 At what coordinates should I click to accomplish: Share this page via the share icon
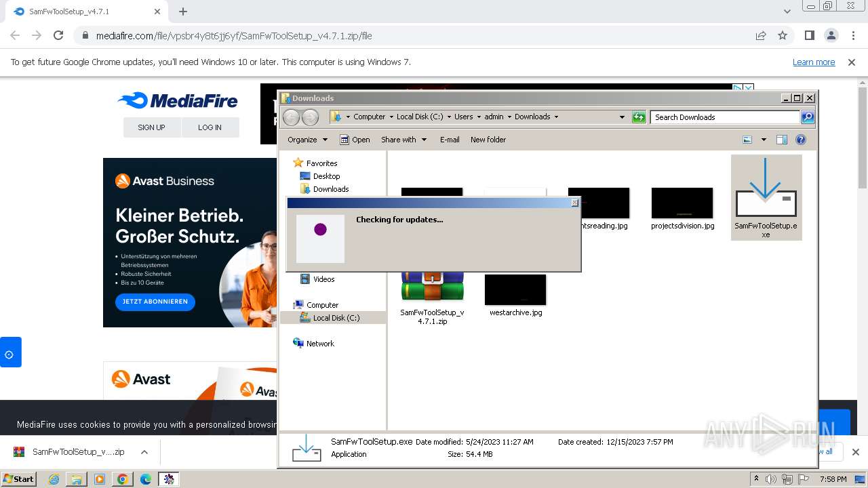761,35
